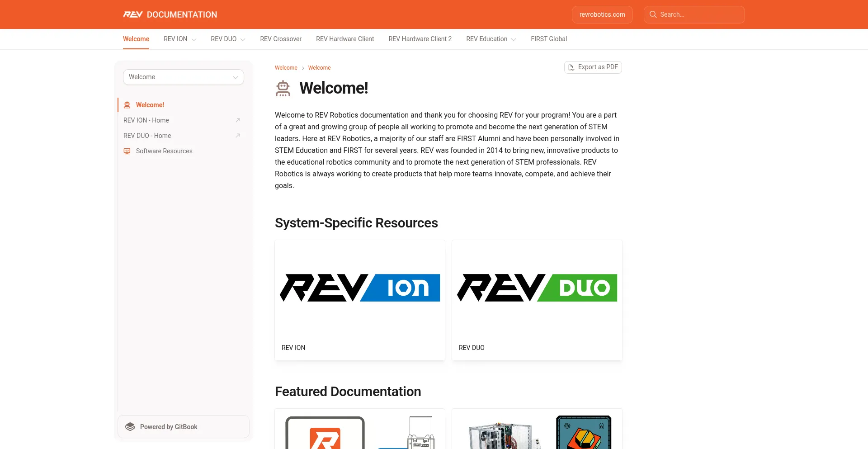The width and height of the screenshot is (868, 449).
Task: Click the robot icon beside the Welcome! heading
Action: click(283, 88)
